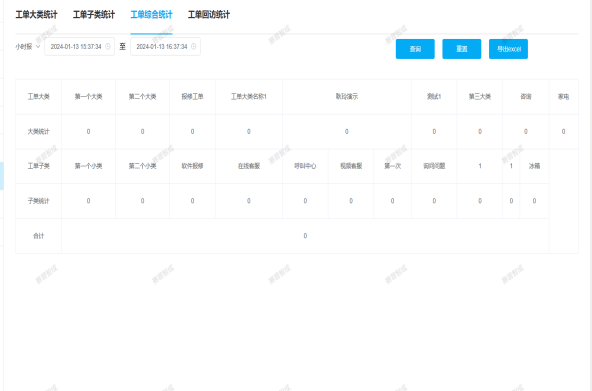The height and width of the screenshot is (391, 592).
Task: Click the total value 0 in 合计 row
Action: point(305,236)
